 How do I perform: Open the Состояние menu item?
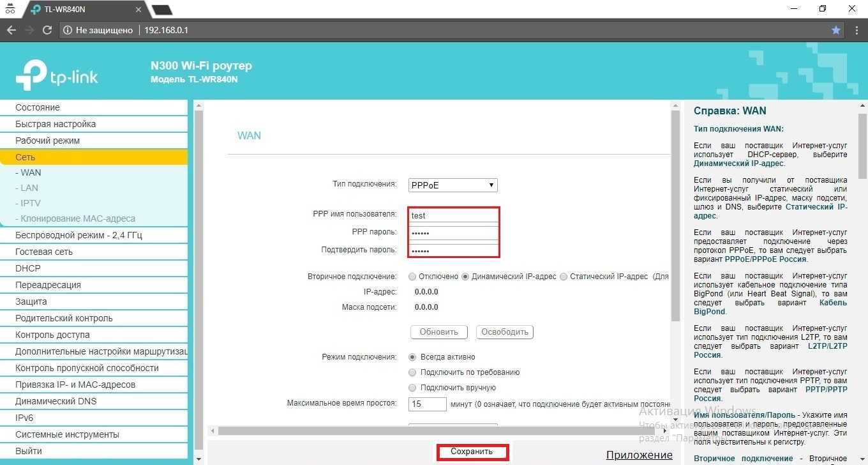click(94, 107)
